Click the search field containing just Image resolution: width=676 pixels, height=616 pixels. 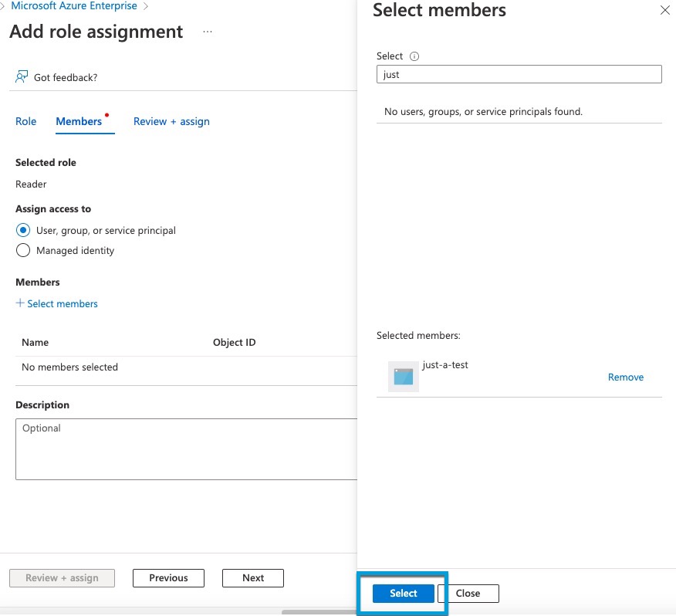[519, 74]
